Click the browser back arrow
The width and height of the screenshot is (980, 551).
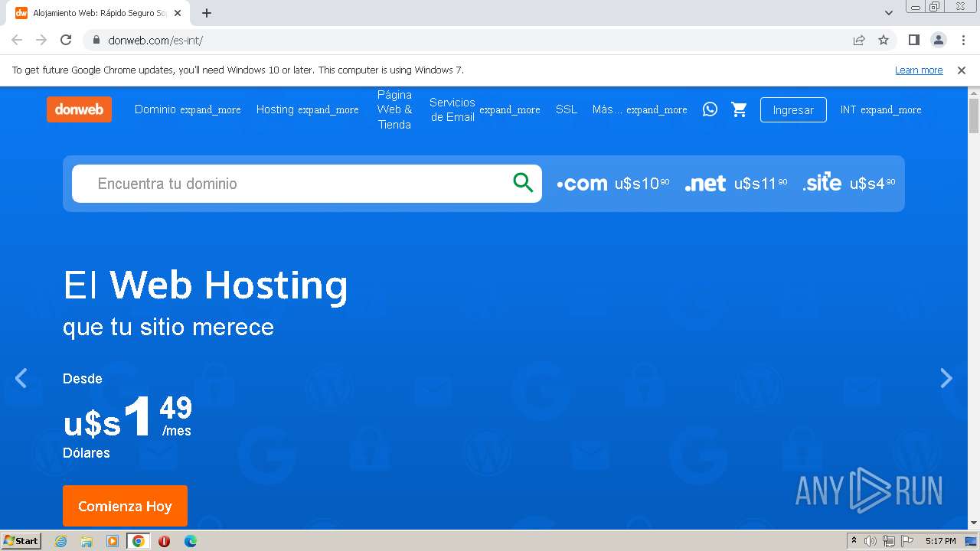17,40
